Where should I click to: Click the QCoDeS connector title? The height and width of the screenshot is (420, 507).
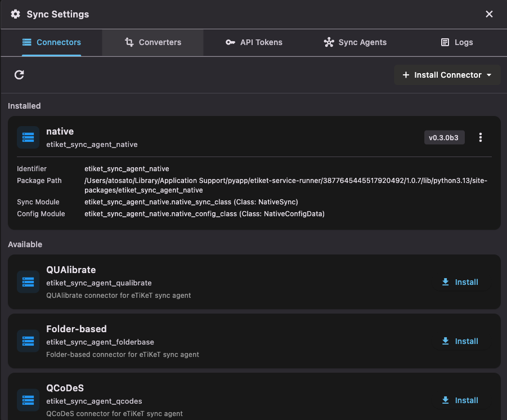point(65,388)
